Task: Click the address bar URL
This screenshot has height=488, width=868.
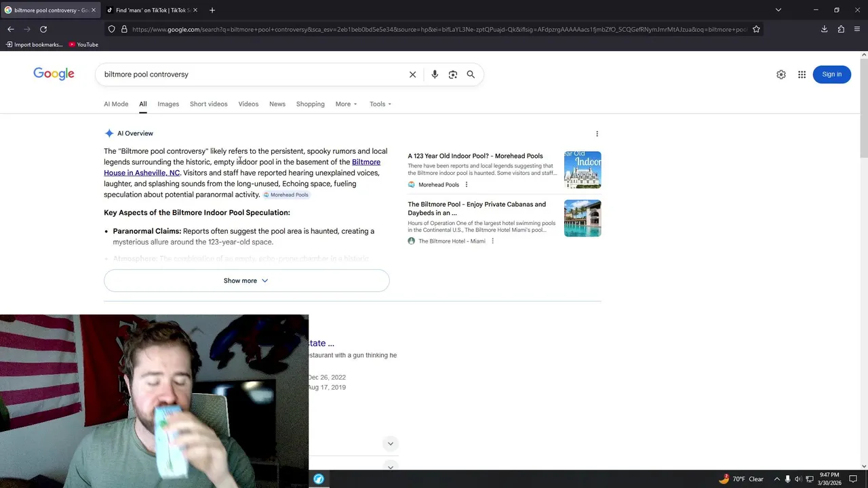Action: pyautogui.click(x=439, y=29)
